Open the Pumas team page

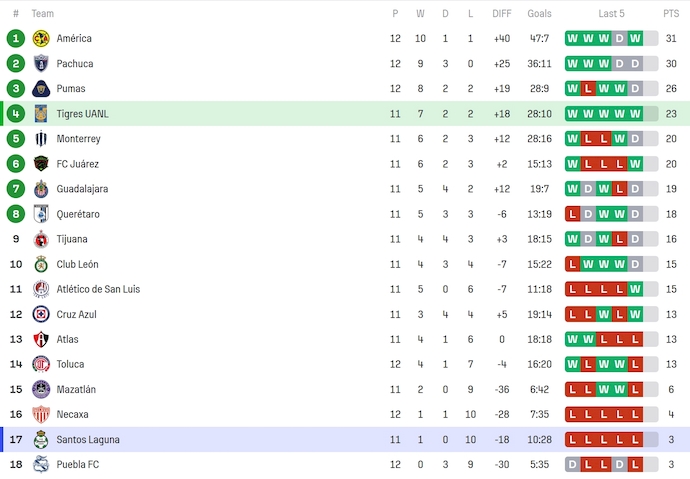(x=70, y=89)
